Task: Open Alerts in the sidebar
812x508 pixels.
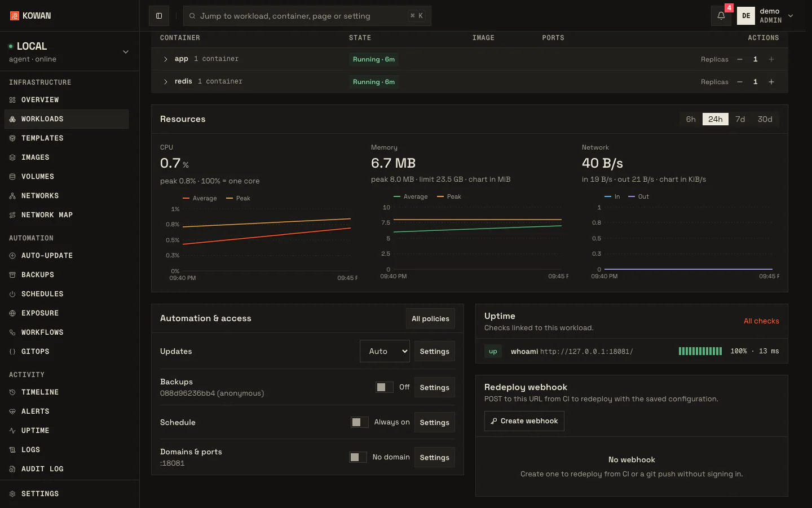Action: (67, 411)
